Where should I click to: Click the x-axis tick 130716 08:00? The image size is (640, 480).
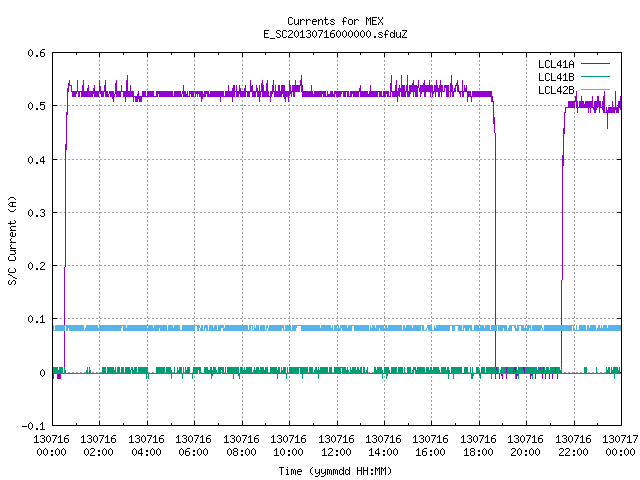point(242,446)
